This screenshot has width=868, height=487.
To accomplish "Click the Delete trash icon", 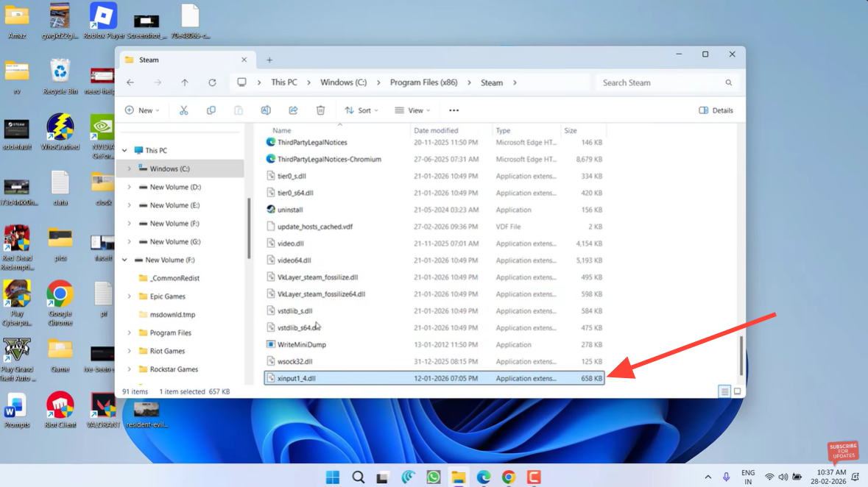I will 320,110.
